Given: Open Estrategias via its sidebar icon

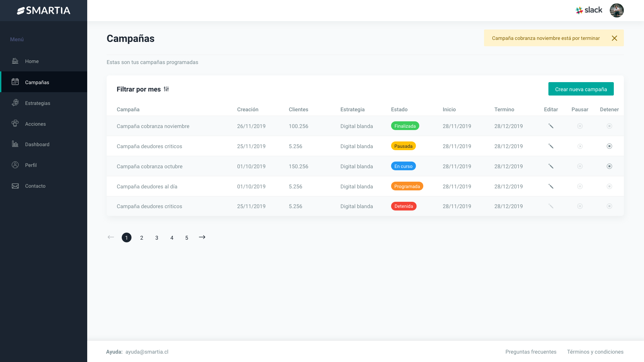Looking at the screenshot, I should coord(15,103).
